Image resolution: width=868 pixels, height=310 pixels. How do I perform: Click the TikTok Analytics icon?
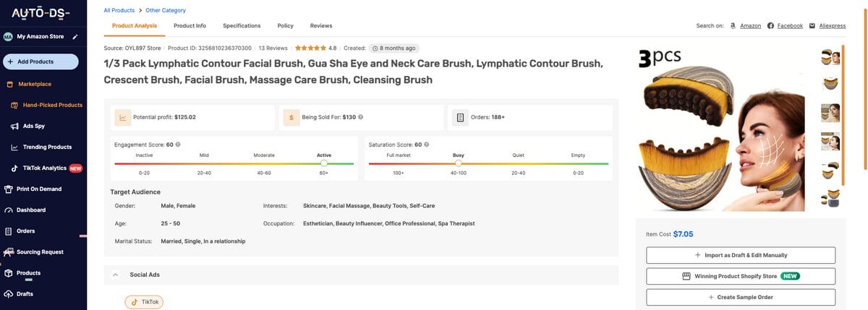[x=14, y=168]
